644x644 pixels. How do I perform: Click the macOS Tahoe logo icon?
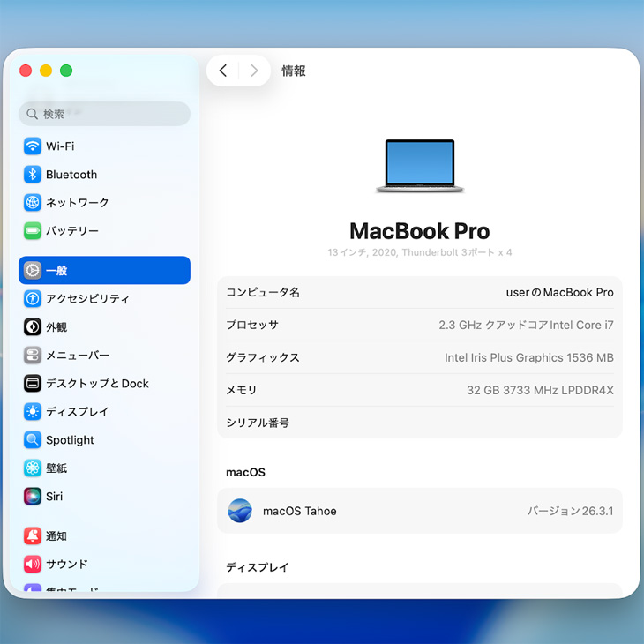[x=240, y=511]
